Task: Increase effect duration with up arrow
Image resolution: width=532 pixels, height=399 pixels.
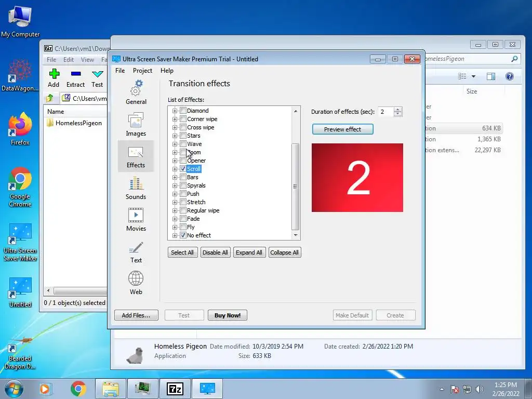Action: point(398,109)
